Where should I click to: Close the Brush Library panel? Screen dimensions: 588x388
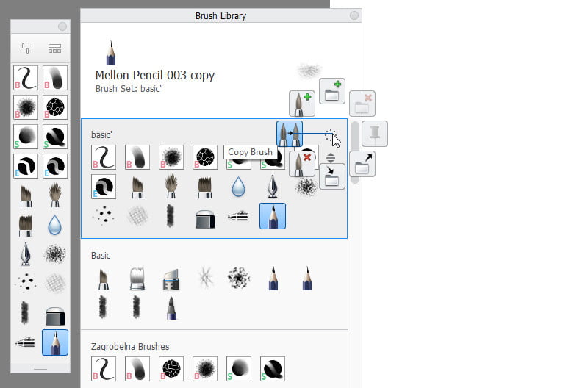coord(354,15)
